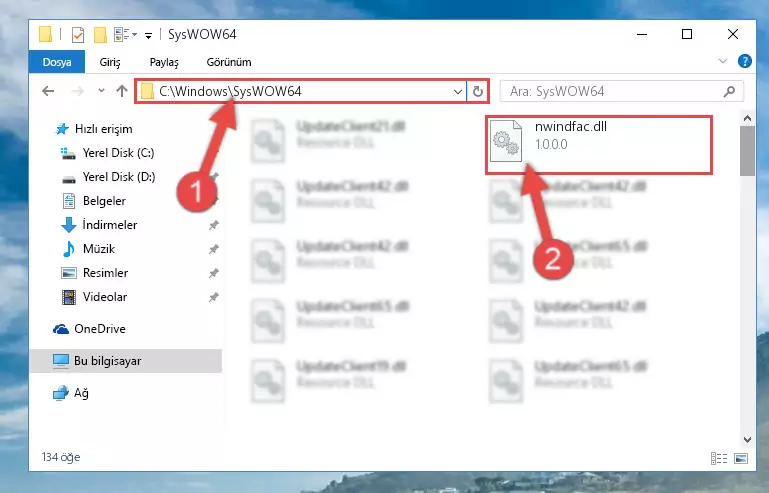This screenshot has width=769, height=493.
Task: Click the Properties icon in quick access toolbar
Action: pos(77,34)
